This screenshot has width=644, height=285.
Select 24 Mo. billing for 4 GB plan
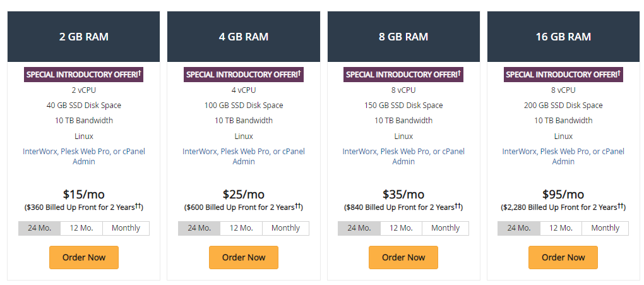(199, 228)
